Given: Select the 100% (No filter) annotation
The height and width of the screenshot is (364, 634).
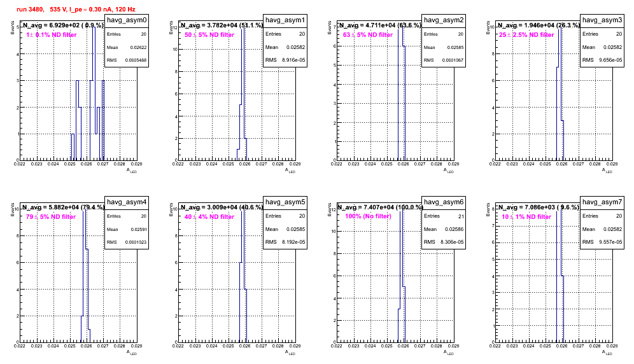Looking at the screenshot, I should (x=369, y=216).
